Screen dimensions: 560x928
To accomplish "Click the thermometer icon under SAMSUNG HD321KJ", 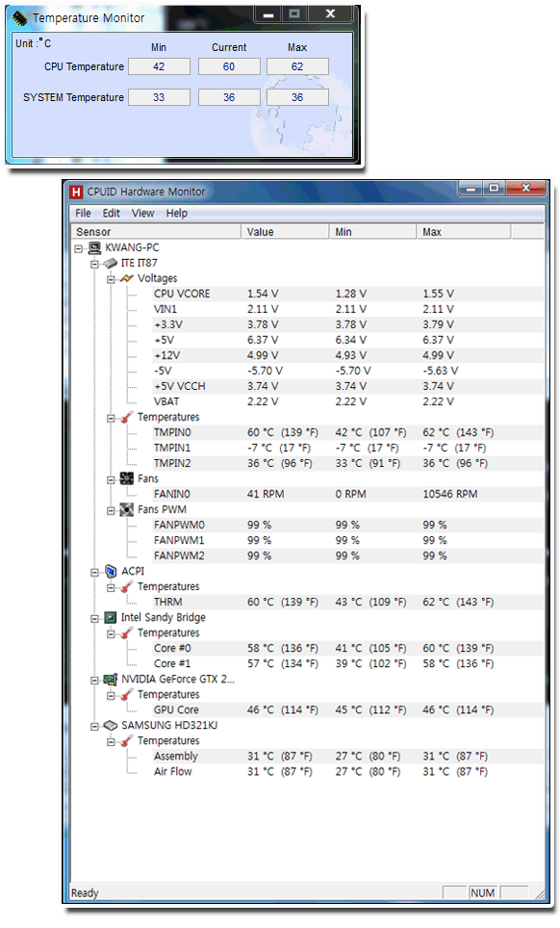I will pos(127,740).
